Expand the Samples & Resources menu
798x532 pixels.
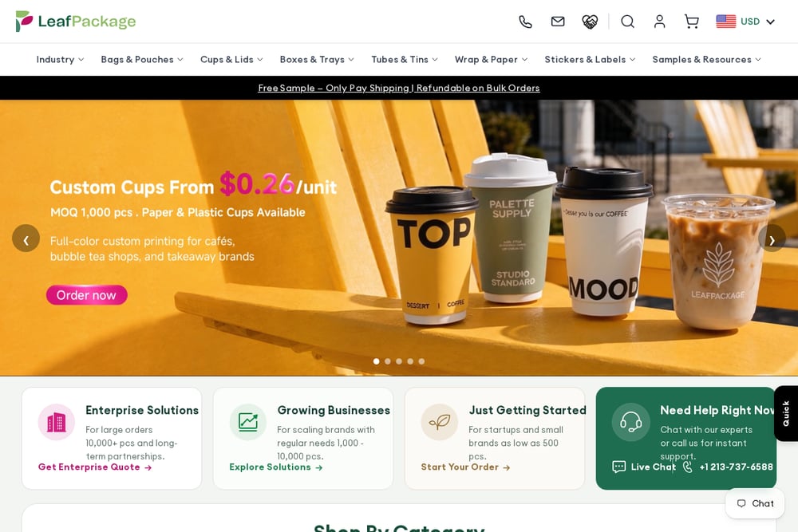pyautogui.click(x=707, y=60)
